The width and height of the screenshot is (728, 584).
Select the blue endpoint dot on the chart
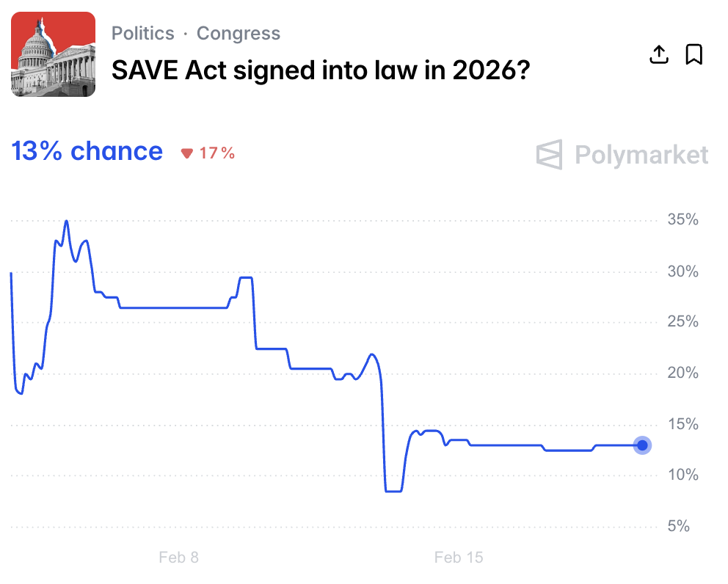[x=642, y=445]
